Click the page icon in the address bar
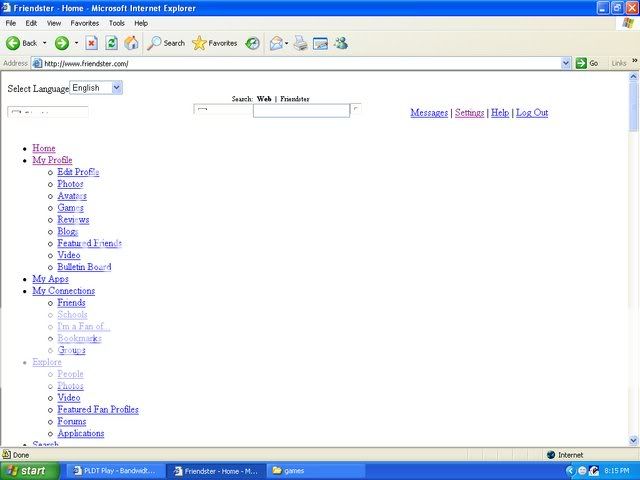 [x=37, y=63]
